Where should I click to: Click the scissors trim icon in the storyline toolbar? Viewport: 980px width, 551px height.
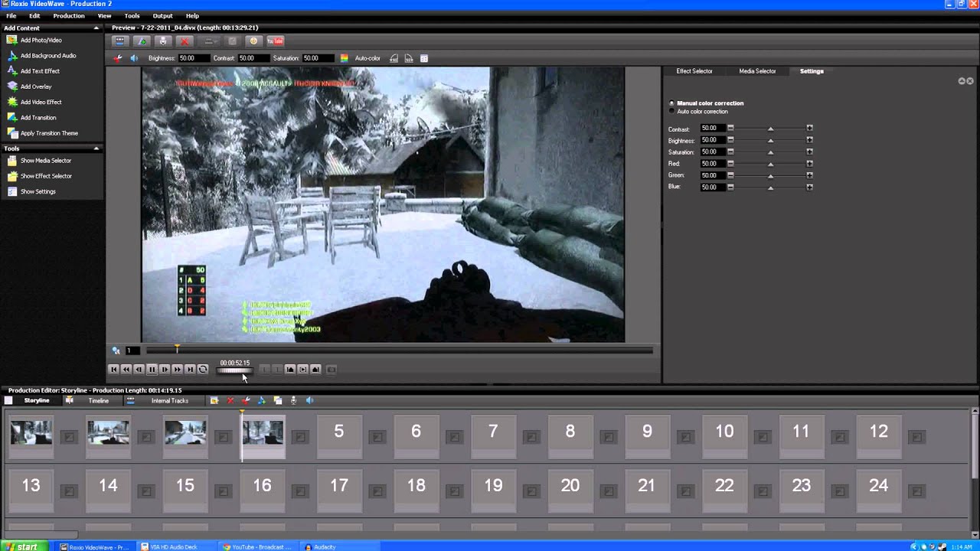(x=246, y=400)
